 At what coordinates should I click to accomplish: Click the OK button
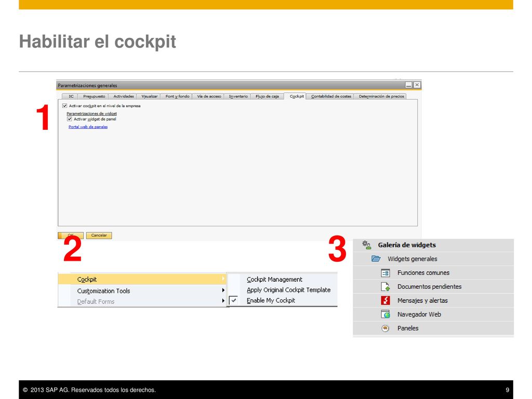(71, 235)
